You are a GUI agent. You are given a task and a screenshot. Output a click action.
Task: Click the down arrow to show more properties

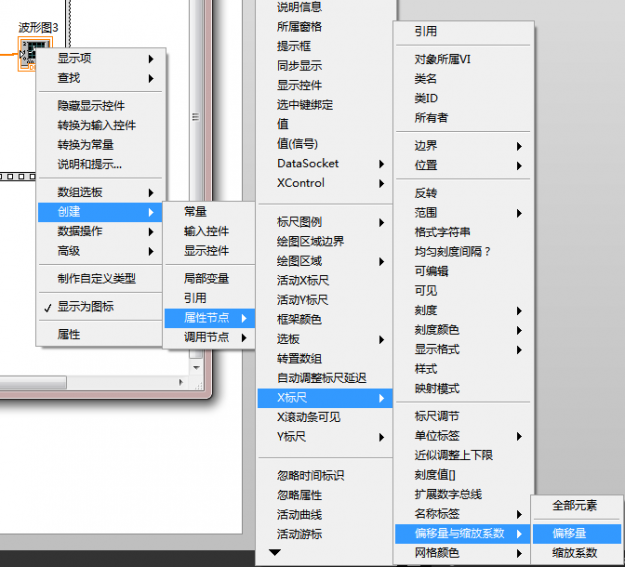pyautogui.click(x=275, y=552)
